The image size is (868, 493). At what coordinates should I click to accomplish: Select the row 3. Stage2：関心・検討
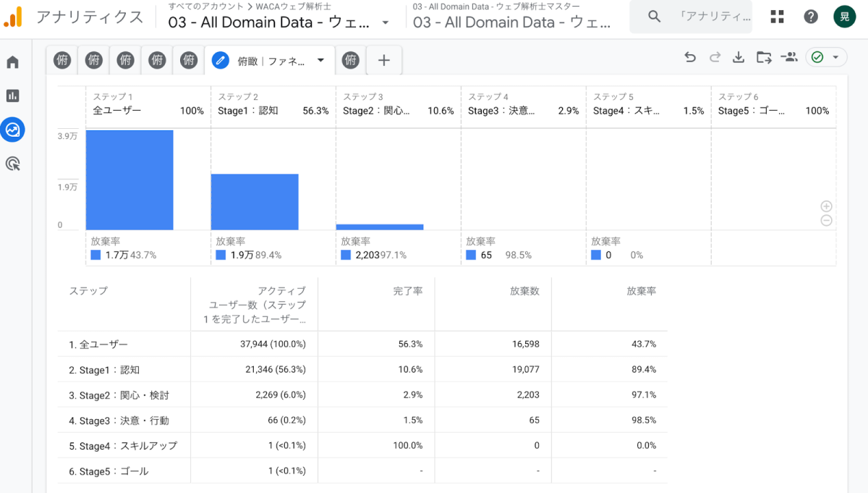pyautogui.click(x=362, y=395)
